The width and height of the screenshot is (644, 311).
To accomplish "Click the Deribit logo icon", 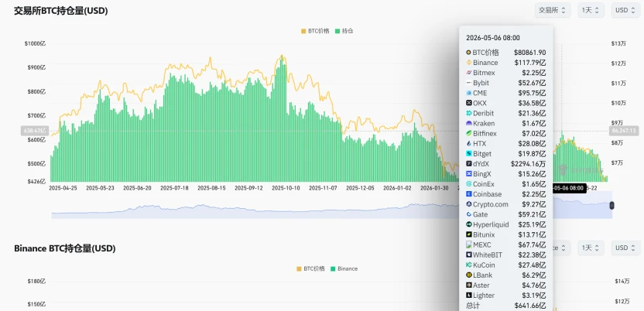I will pyautogui.click(x=468, y=113).
